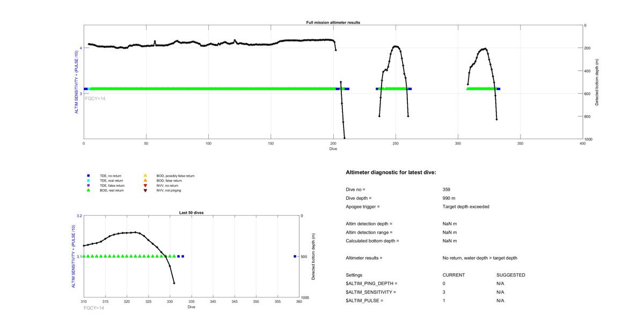Click the 'BOD, real return' legend label

click(112, 190)
